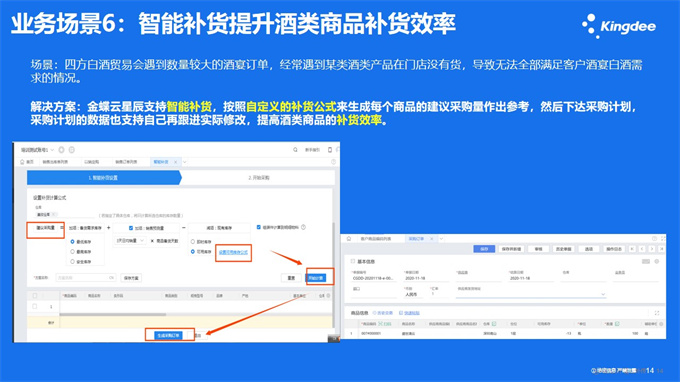Select step 1 智能补货设置
Image resolution: width=680 pixels, height=382 pixels.
pos(104,178)
